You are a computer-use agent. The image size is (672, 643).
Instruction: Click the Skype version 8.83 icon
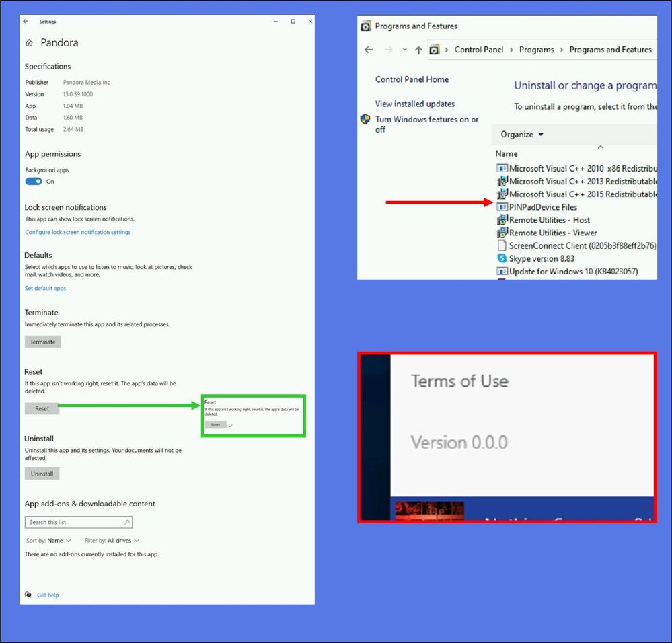pyautogui.click(x=502, y=258)
